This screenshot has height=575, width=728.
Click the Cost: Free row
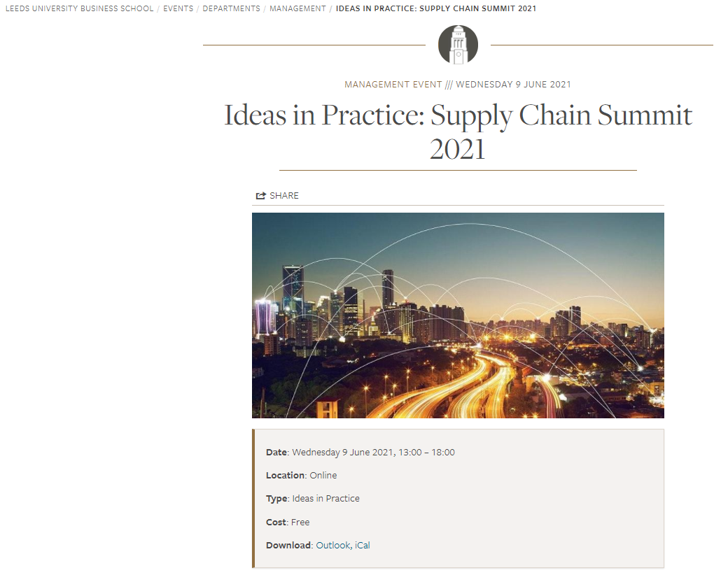(x=288, y=523)
